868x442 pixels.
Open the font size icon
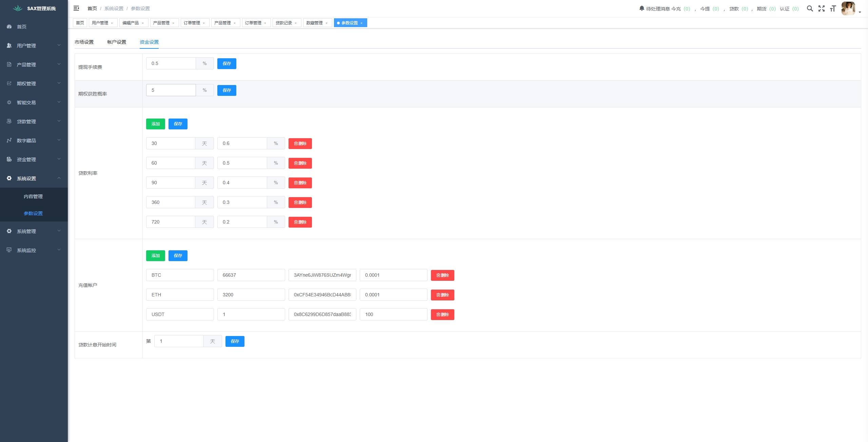click(833, 8)
